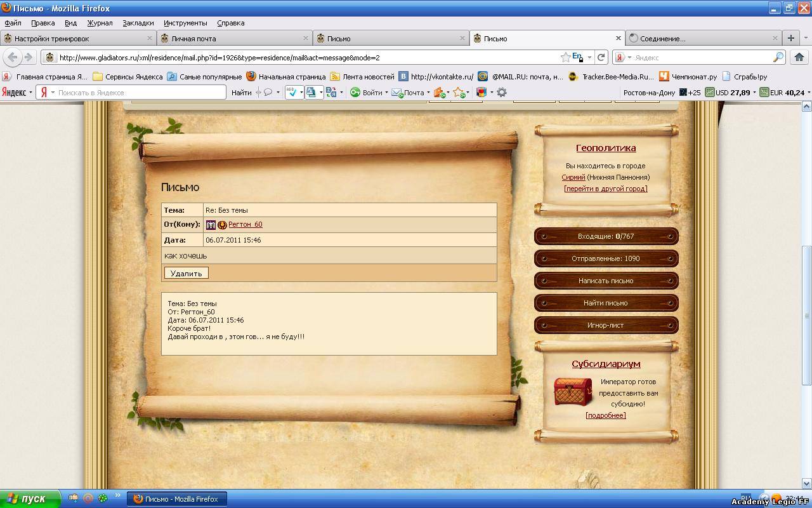Open a new tab with the plus button

791,38
